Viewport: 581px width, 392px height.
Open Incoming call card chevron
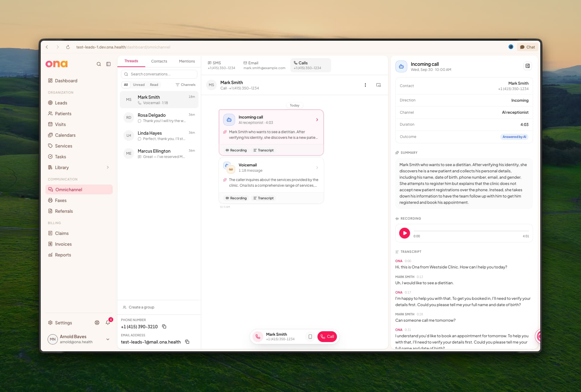[x=317, y=120]
